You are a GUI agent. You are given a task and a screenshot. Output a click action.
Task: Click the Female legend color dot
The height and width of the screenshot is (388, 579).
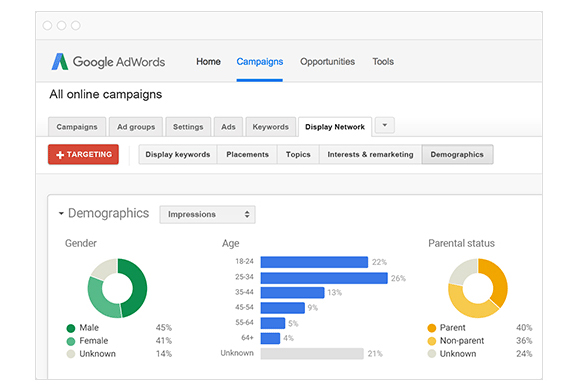click(x=71, y=341)
